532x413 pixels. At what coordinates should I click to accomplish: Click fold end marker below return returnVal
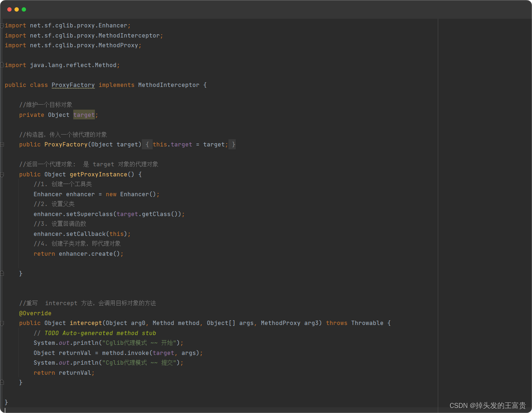coord(2,382)
